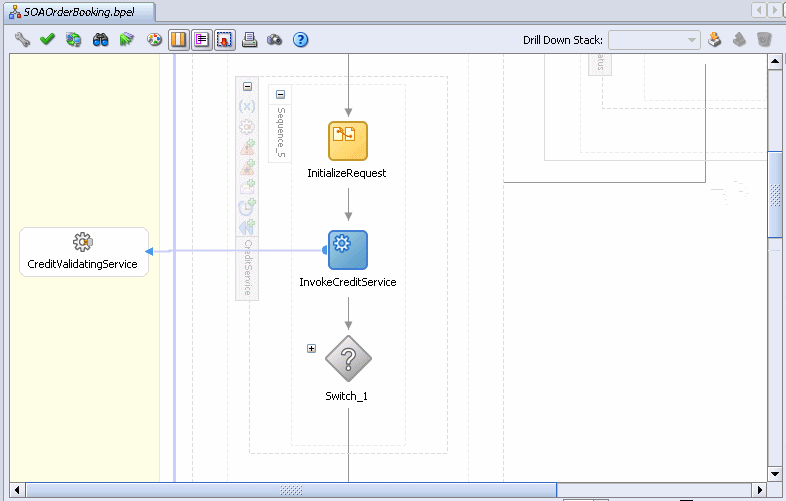Select the CreditValidatingService partner link
The height and width of the screenshot is (501, 786).
point(84,252)
